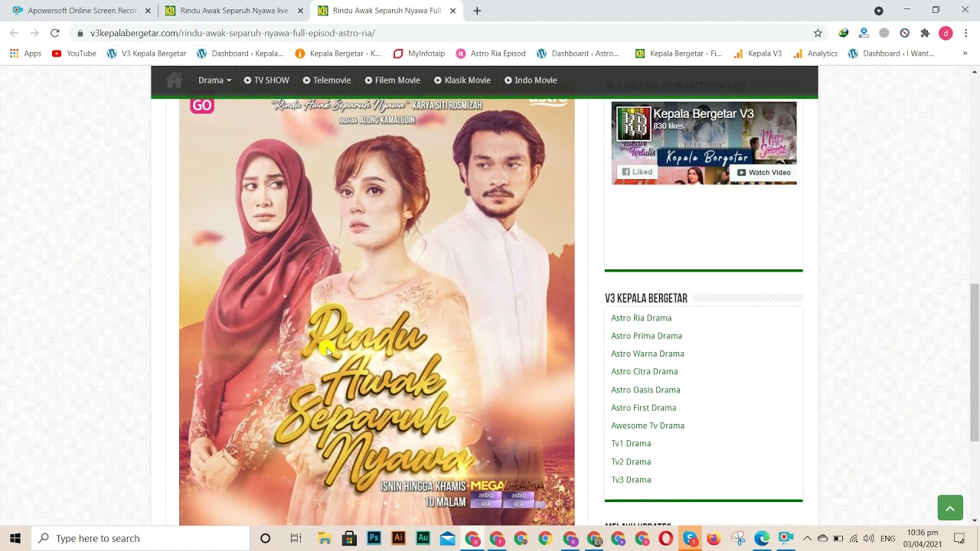The height and width of the screenshot is (551, 980).
Task: Show hidden bookmarks with the double chevron
Action: (x=965, y=54)
